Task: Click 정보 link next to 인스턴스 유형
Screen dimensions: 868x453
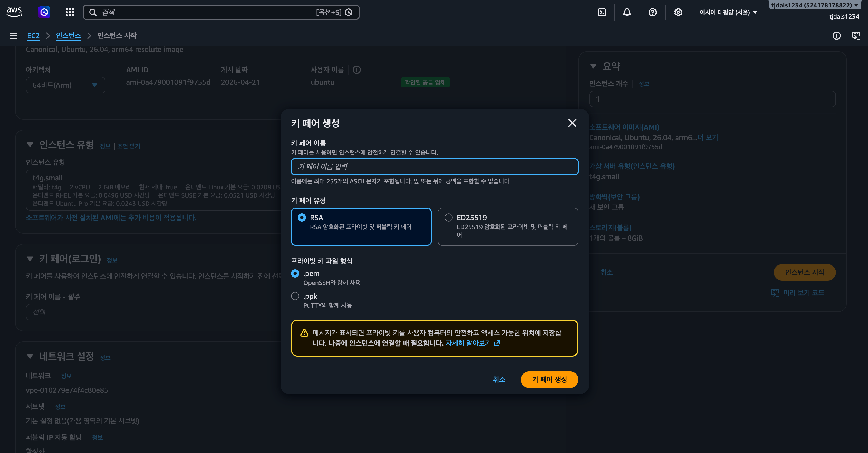Action: [105, 146]
